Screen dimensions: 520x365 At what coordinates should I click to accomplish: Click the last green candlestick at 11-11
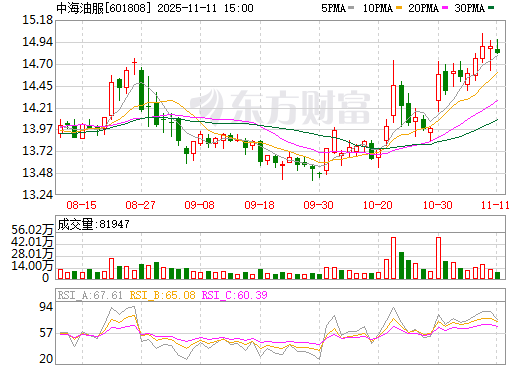pos(497,51)
